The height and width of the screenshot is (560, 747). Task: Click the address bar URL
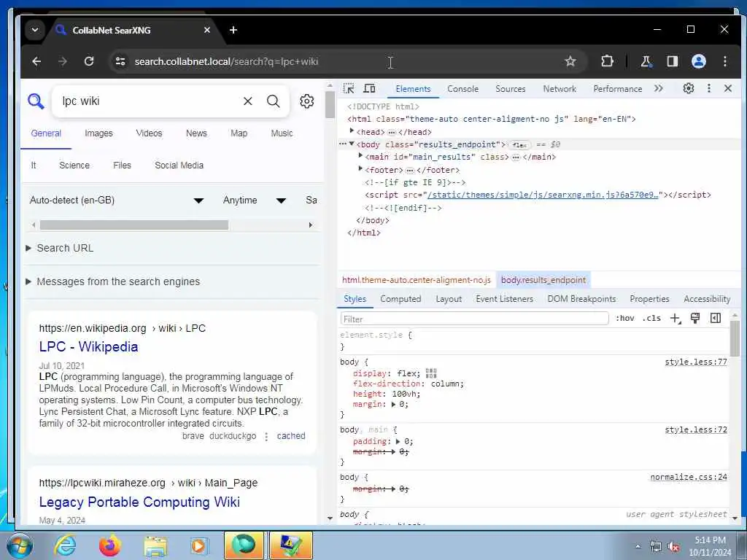pyautogui.click(x=226, y=61)
